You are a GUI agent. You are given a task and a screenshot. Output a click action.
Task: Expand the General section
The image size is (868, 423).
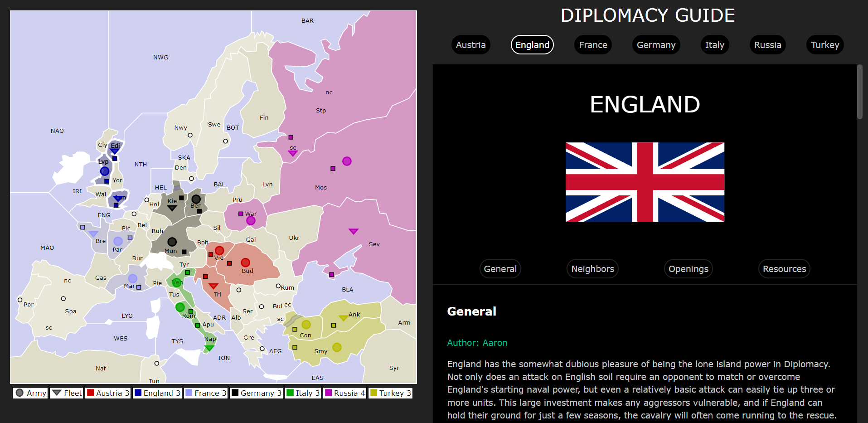(x=500, y=268)
